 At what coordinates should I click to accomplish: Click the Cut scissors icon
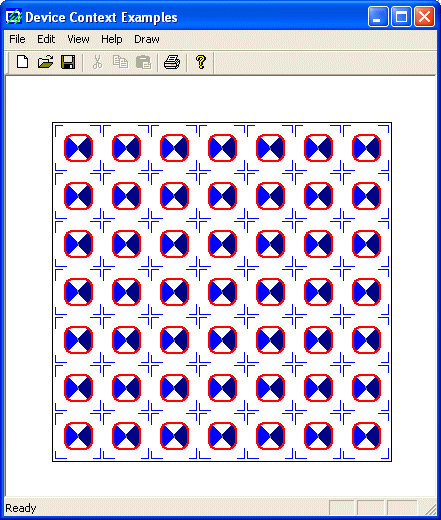click(x=97, y=62)
